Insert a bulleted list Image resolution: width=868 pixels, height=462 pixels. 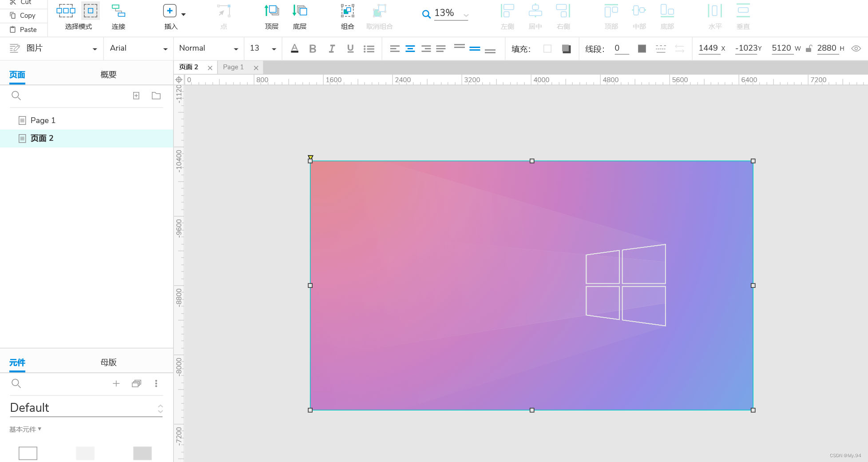coord(369,49)
